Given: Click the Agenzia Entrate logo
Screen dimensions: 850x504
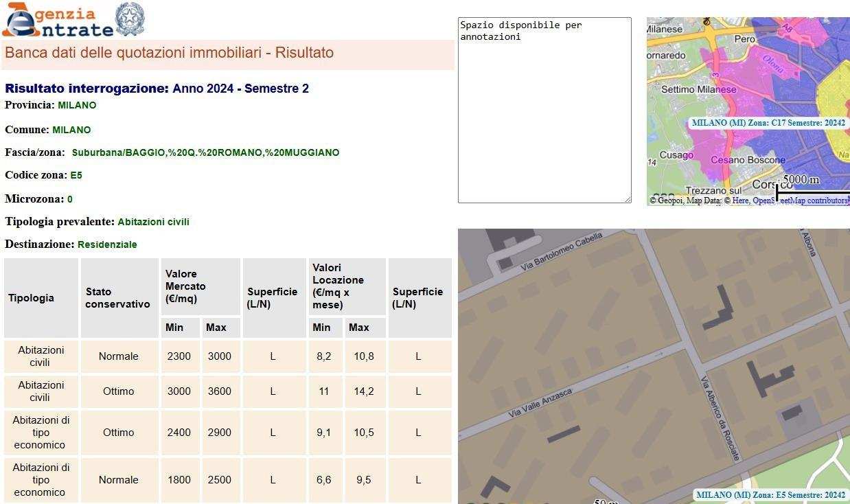Looking at the screenshot, I should click(x=58, y=21).
